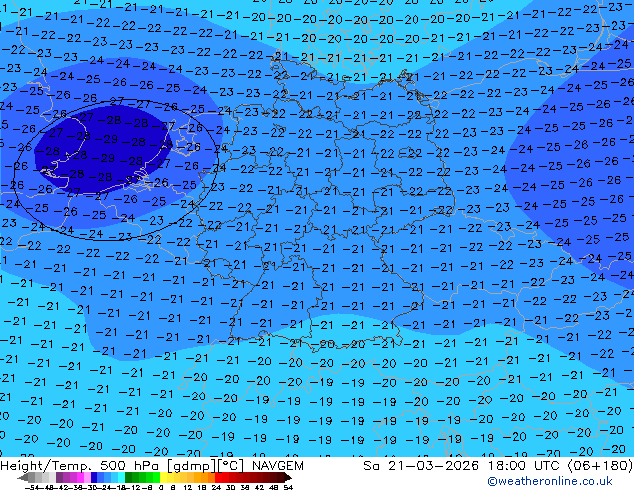Screen dimensions: 634x490
Task: Pick the dark purple legend swatch
Action: coord(59,477)
